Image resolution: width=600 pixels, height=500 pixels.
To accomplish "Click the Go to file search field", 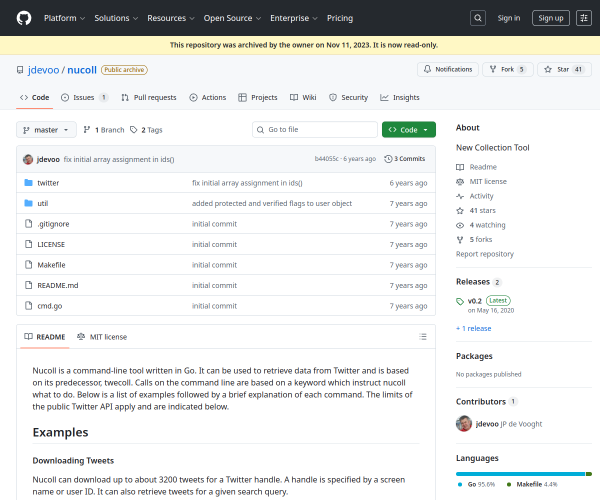I will click(x=315, y=130).
